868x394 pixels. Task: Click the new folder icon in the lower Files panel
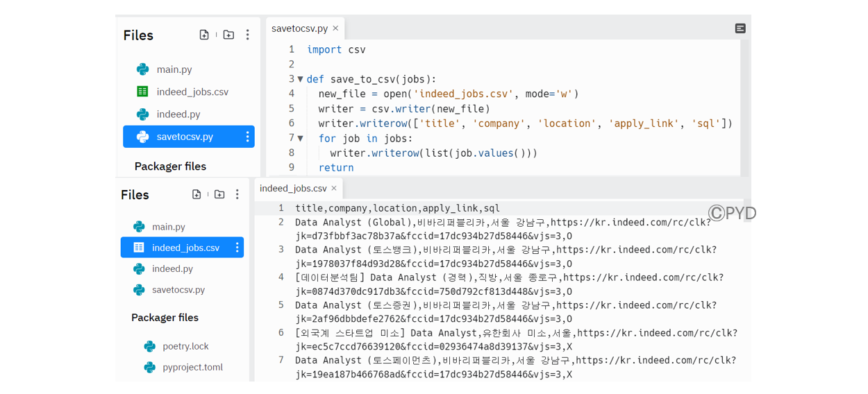[219, 194]
